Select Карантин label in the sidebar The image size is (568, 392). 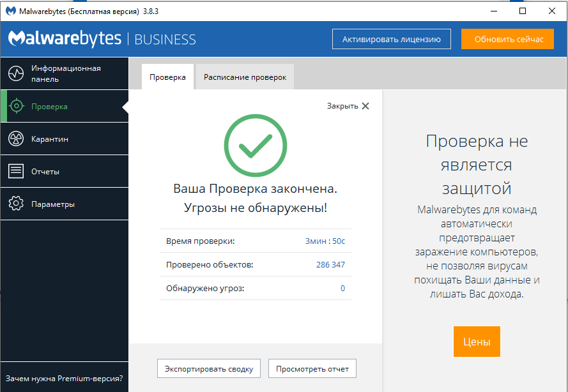click(x=50, y=139)
